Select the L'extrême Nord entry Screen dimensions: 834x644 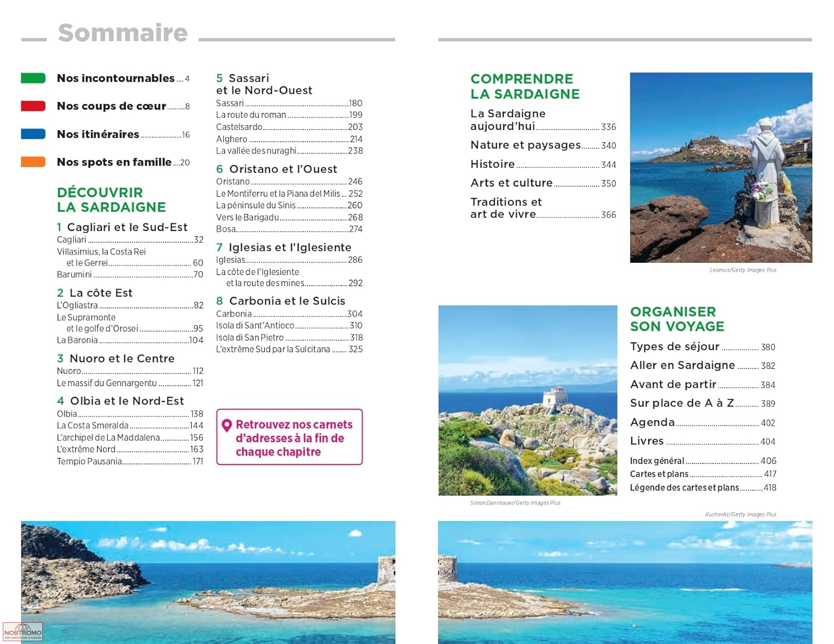point(130,449)
